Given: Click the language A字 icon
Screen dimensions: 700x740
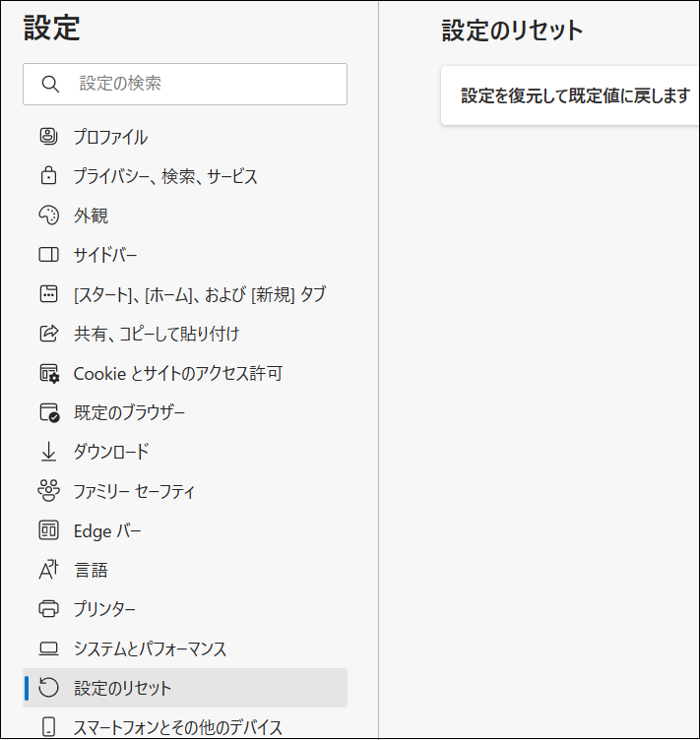Looking at the screenshot, I should tap(48, 570).
